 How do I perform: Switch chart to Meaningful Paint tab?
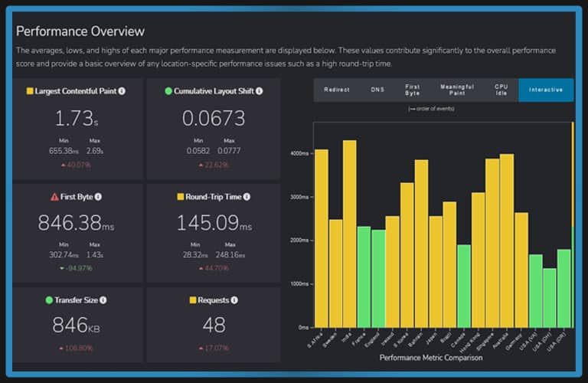(457, 90)
